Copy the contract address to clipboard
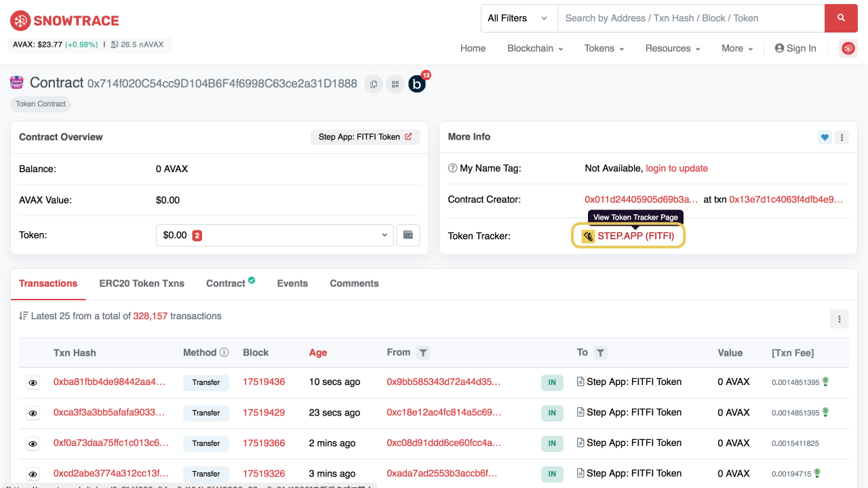This screenshot has width=868, height=488. pyautogui.click(x=373, y=84)
